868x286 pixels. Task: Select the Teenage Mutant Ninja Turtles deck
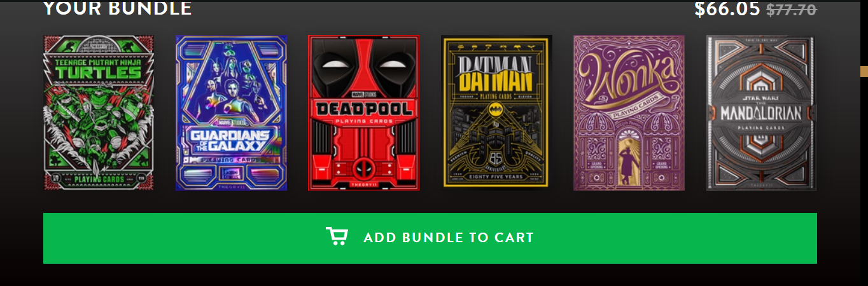99,112
